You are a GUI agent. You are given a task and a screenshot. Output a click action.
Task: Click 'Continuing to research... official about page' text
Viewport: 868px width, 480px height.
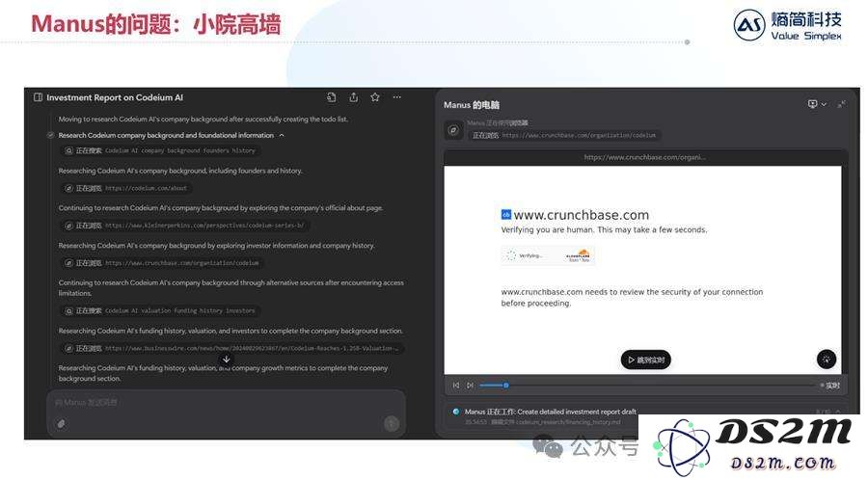(x=220, y=208)
